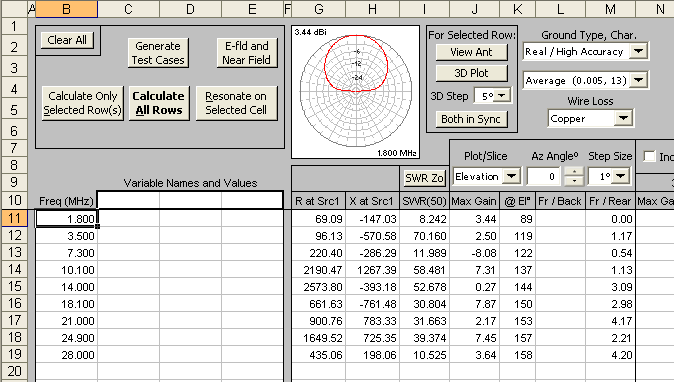Select SWR value 52.678
Image resolution: width=674 pixels, height=382 pixels.
424,287
